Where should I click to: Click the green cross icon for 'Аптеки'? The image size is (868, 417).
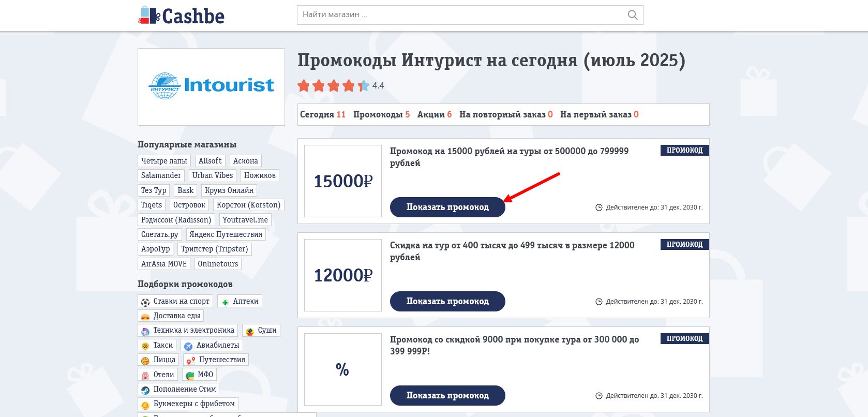[x=225, y=302]
